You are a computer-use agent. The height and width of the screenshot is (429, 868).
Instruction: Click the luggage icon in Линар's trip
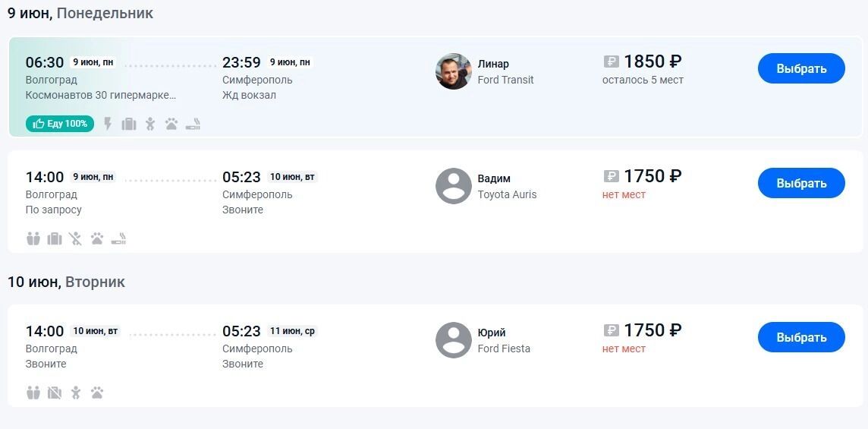click(129, 124)
